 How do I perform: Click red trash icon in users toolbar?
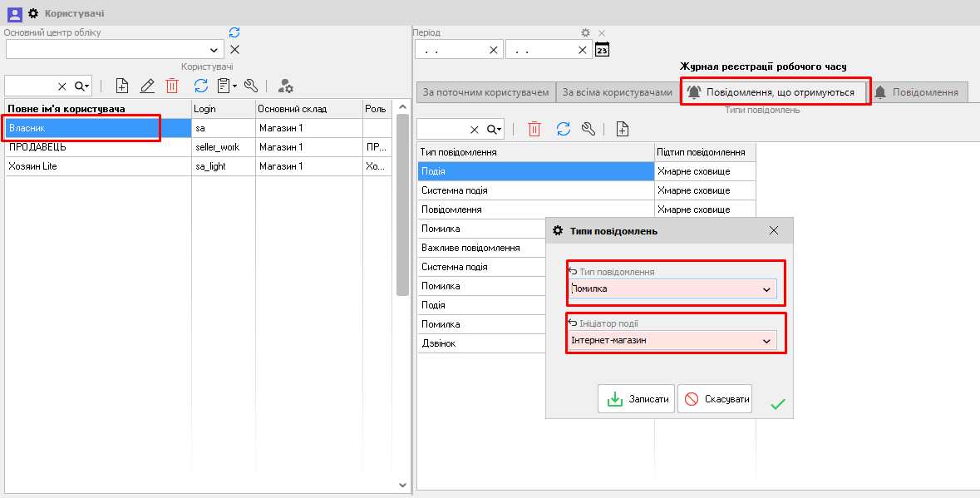[172, 86]
